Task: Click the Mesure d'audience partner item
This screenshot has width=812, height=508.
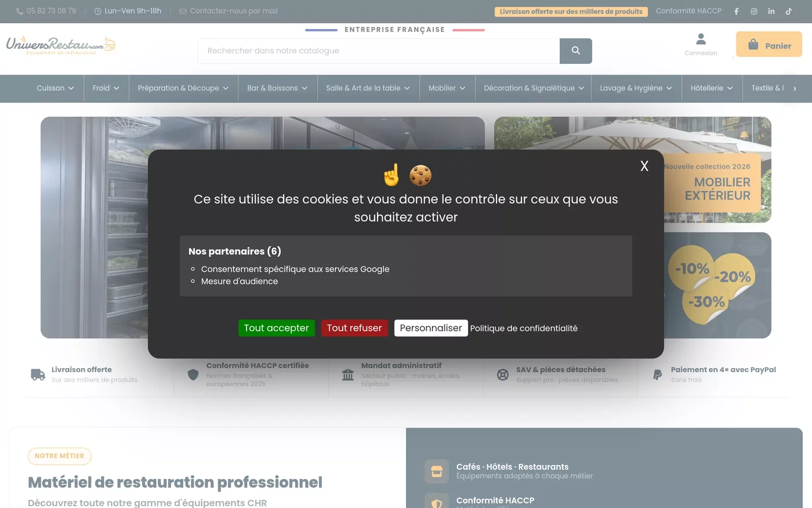Action: (x=240, y=282)
